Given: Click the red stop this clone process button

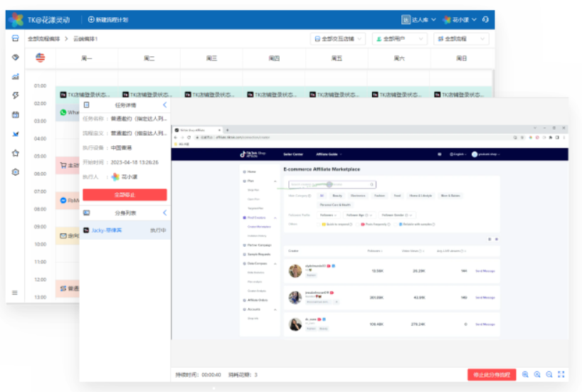Looking at the screenshot, I should [x=492, y=374].
